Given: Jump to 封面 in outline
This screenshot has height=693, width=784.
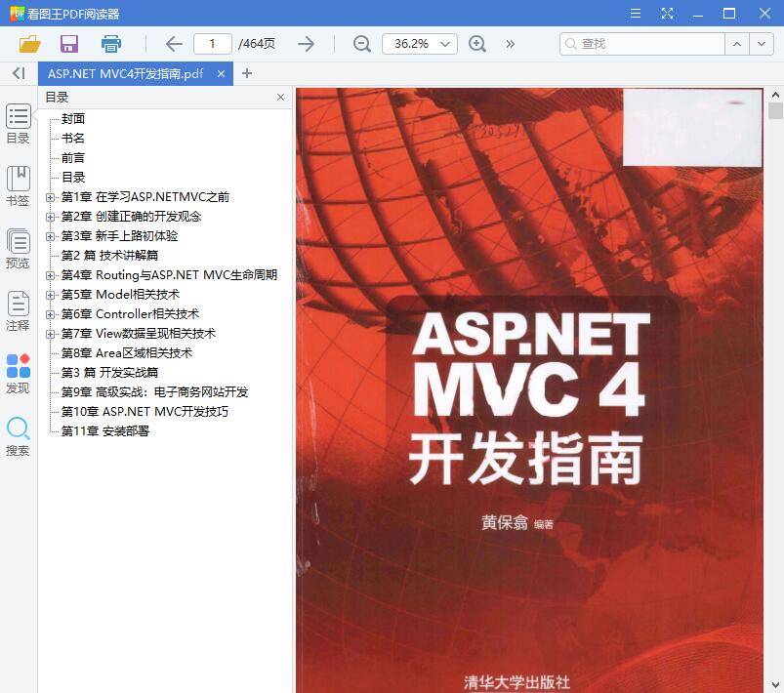Looking at the screenshot, I should pos(73,118).
